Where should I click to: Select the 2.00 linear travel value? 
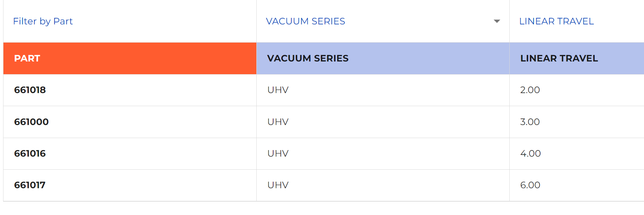(x=530, y=90)
